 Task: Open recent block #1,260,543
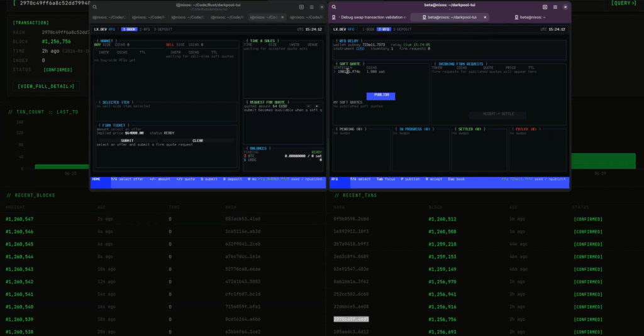pyautogui.click(x=19, y=269)
